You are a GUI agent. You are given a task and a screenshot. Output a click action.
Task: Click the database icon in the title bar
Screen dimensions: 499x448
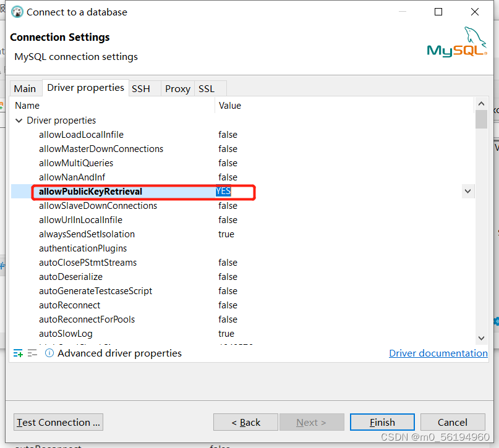coord(17,12)
